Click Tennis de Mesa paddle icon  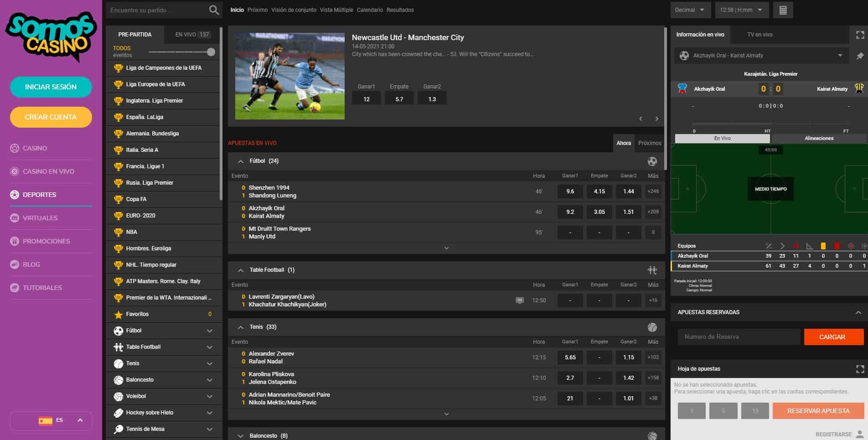click(119, 429)
